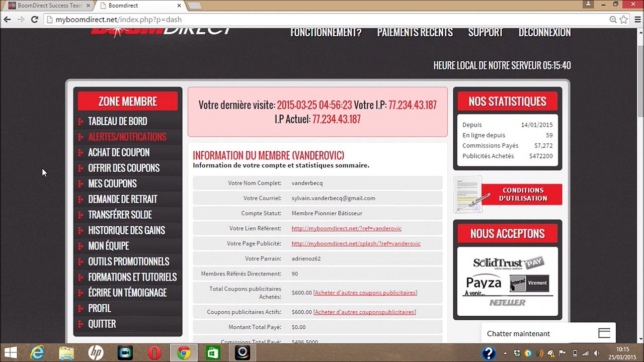Image resolution: width=644 pixels, height=362 pixels.
Task: Open ALERTES/NOTIFICATIONS in the member menu
Action: [x=127, y=137]
